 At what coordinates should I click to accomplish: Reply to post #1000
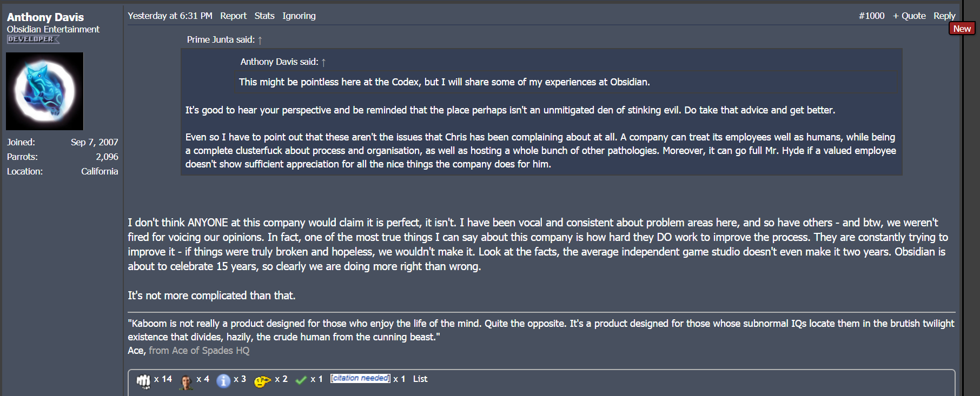[944, 16]
